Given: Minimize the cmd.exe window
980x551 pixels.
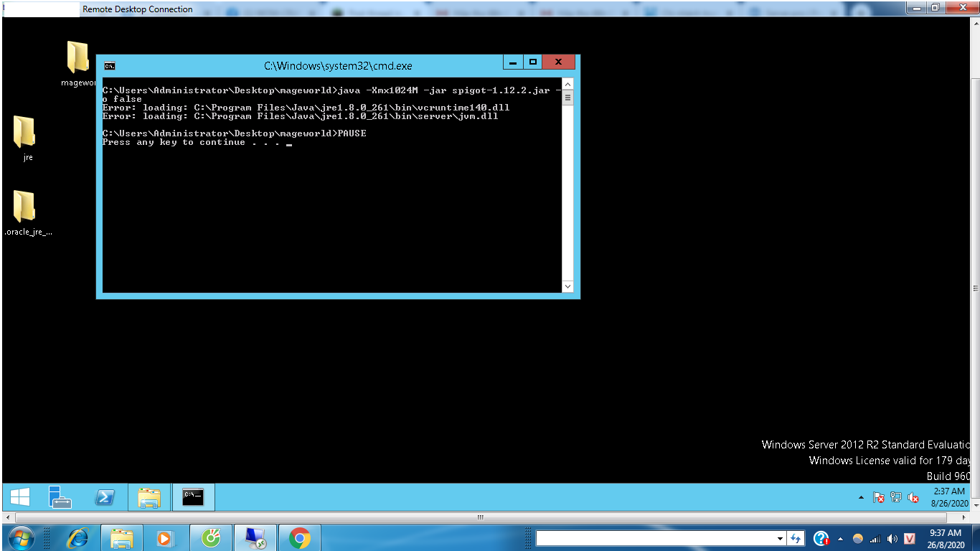Looking at the screenshot, I should (x=513, y=62).
